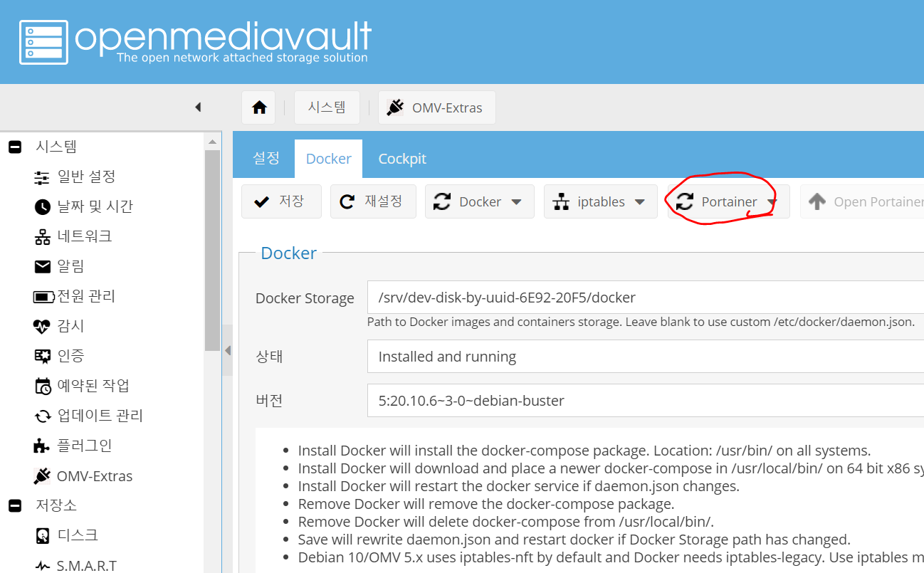Viewport: 924px width, 573px height.
Task: Select 예약된 작업 text in sidebar
Action: tap(93, 386)
